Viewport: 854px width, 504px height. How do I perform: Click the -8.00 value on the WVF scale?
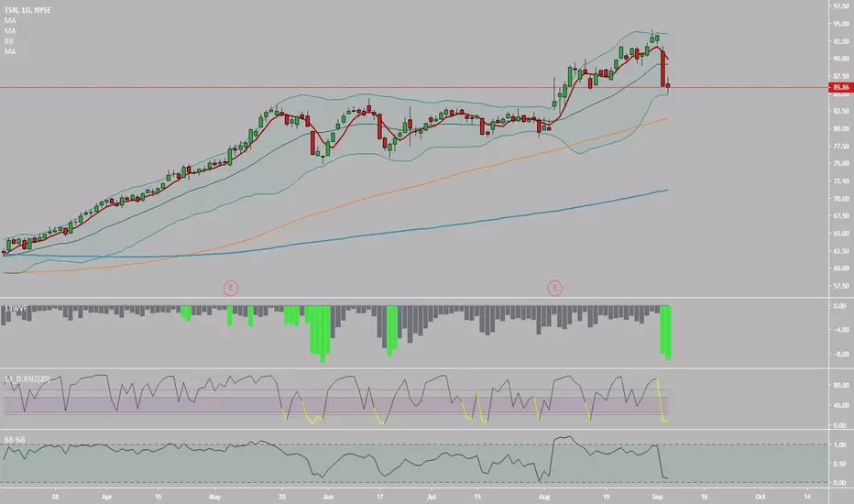[x=840, y=354]
